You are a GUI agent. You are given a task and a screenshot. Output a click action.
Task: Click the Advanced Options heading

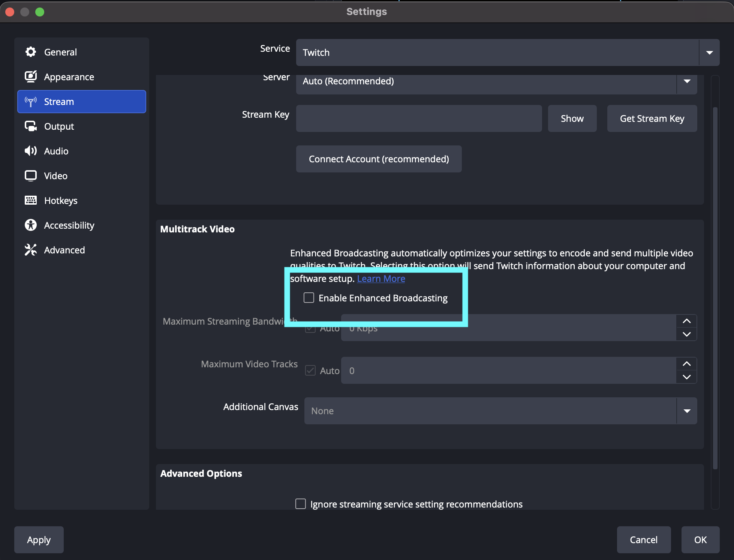(x=201, y=473)
